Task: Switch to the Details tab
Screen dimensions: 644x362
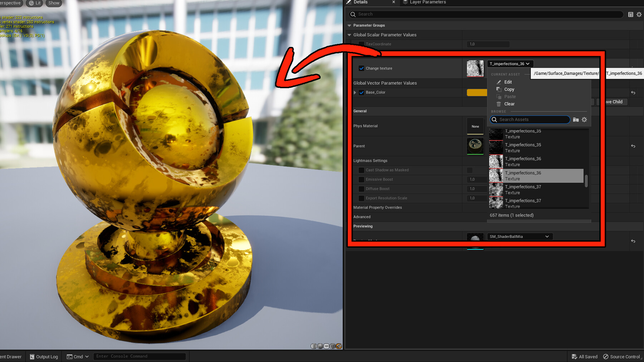Action: point(360,2)
